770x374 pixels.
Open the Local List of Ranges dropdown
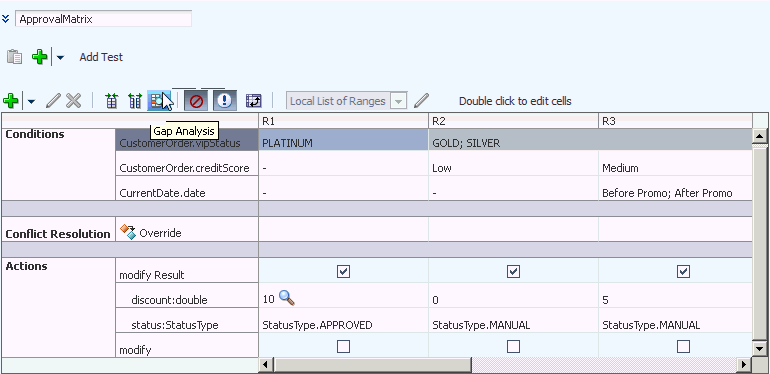point(398,102)
